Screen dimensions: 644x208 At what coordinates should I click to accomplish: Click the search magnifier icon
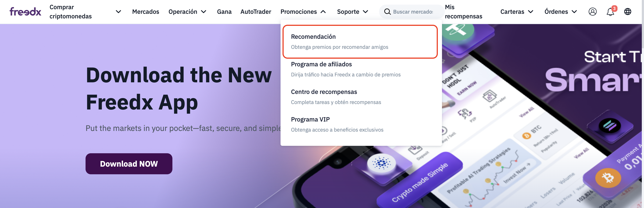tap(387, 12)
